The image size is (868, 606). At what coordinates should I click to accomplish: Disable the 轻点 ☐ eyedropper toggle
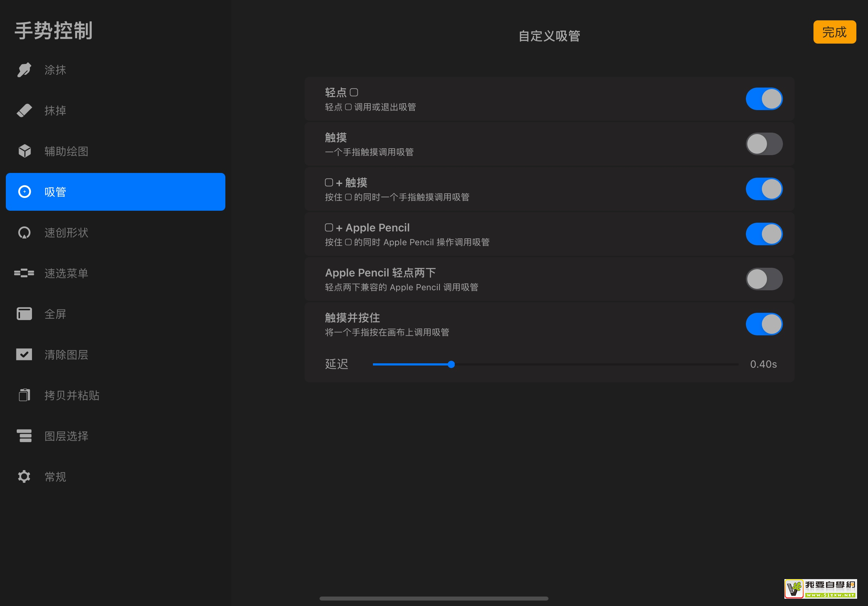(764, 98)
